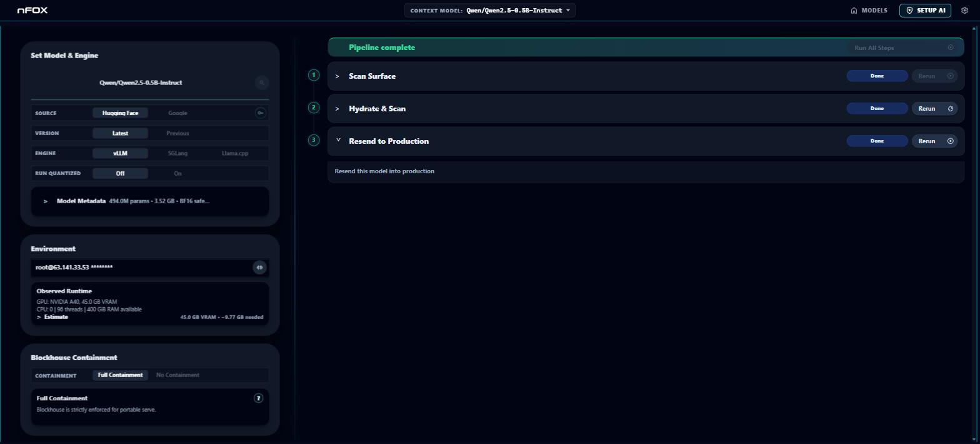Click the Run All Steps button
980x444 pixels.
click(903, 48)
